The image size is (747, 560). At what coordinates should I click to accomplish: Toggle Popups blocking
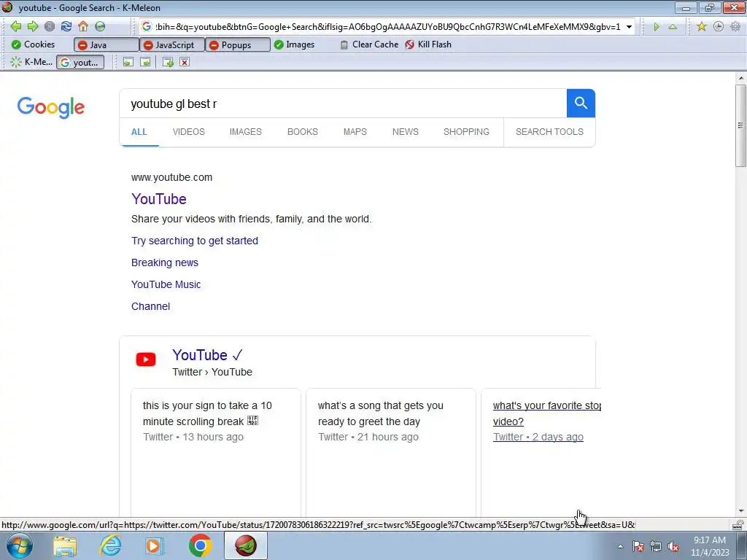238,44
